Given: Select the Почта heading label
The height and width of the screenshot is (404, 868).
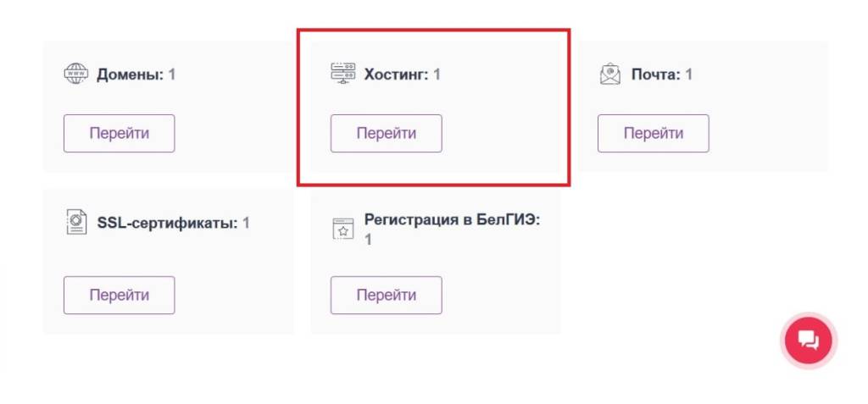Looking at the screenshot, I should [x=656, y=75].
